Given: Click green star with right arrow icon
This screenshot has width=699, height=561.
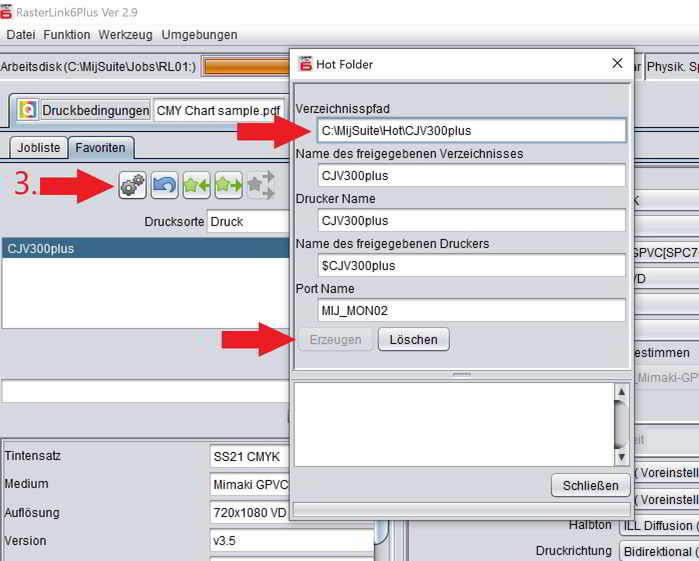Looking at the screenshot, I should point(228,185).
